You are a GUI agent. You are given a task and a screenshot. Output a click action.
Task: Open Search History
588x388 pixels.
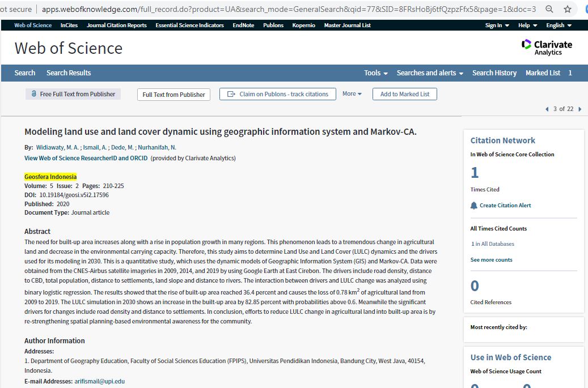pos(494,73)
